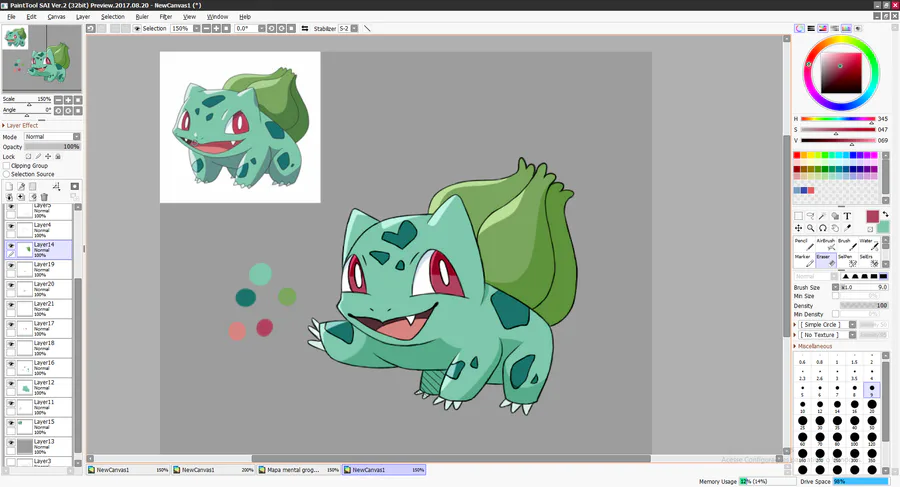Open the Brush Size unit dropdown

[x=836, y=287]
